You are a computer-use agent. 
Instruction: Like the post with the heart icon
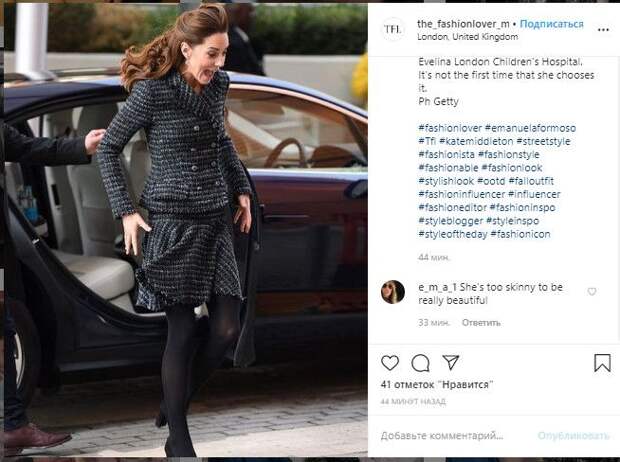390,362
